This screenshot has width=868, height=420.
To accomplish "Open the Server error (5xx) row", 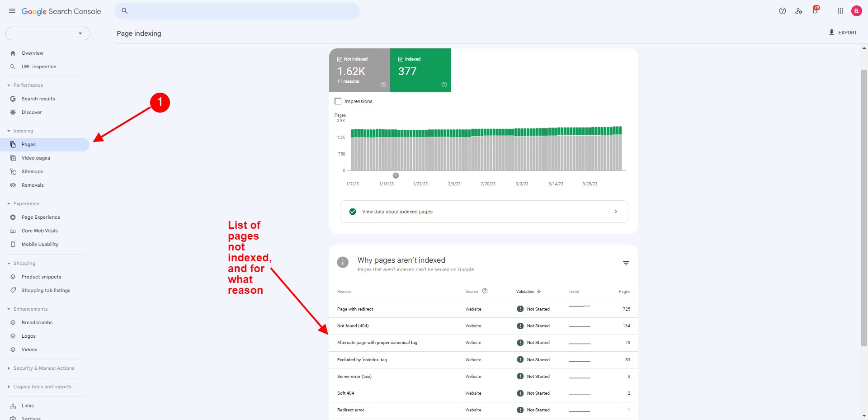I will click(484, 377).
